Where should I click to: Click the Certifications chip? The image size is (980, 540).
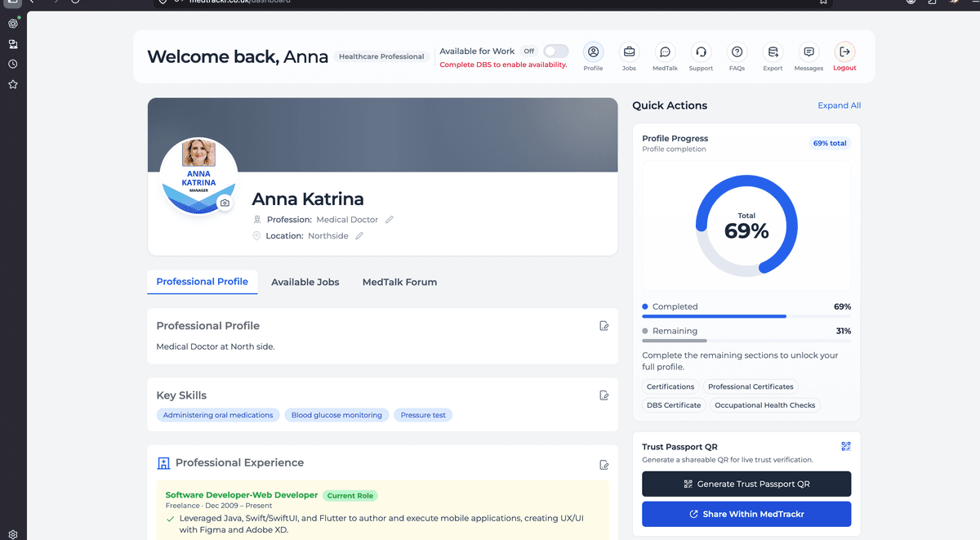tap(670, 386)
